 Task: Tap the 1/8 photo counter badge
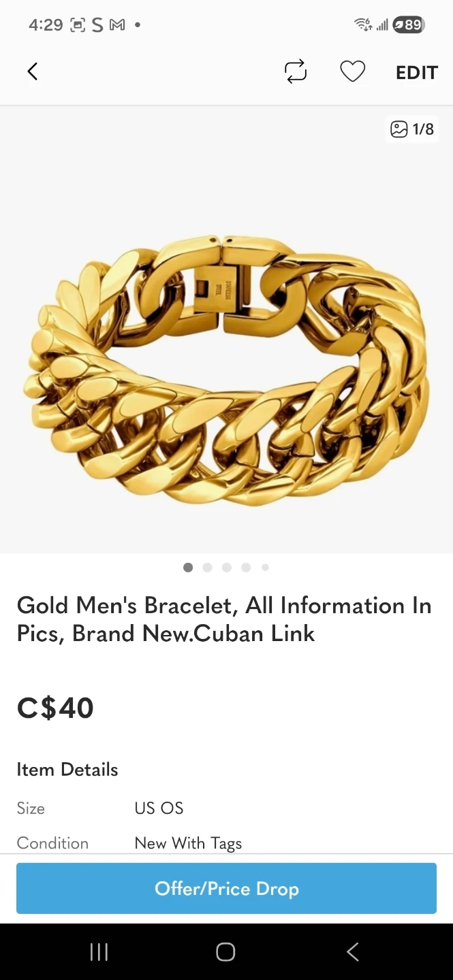coord(411,129)
